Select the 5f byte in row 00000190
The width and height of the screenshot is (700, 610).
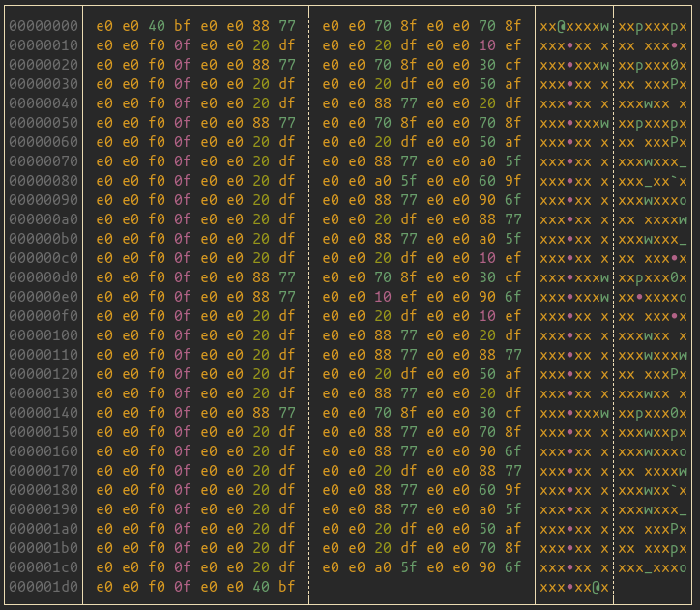point(512,509)
